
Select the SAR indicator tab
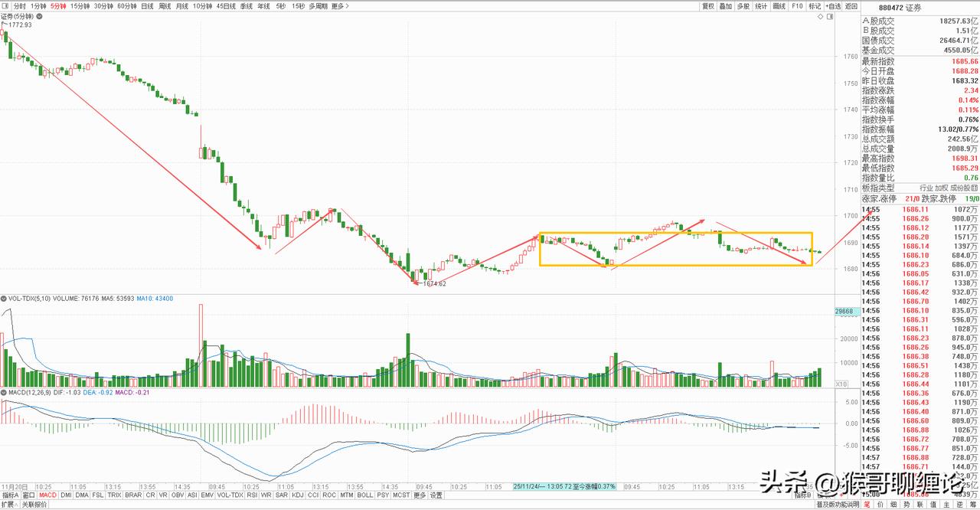[282, 495]
